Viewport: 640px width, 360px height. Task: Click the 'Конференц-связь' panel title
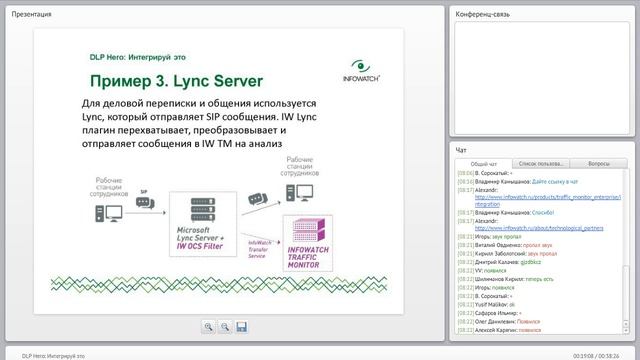[x=482, y=14]
